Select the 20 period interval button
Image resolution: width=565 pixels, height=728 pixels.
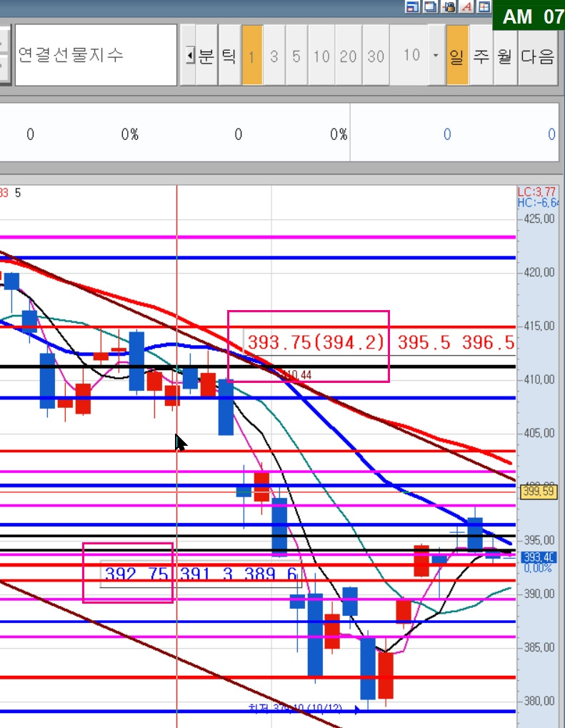click(x=348, y=55)
